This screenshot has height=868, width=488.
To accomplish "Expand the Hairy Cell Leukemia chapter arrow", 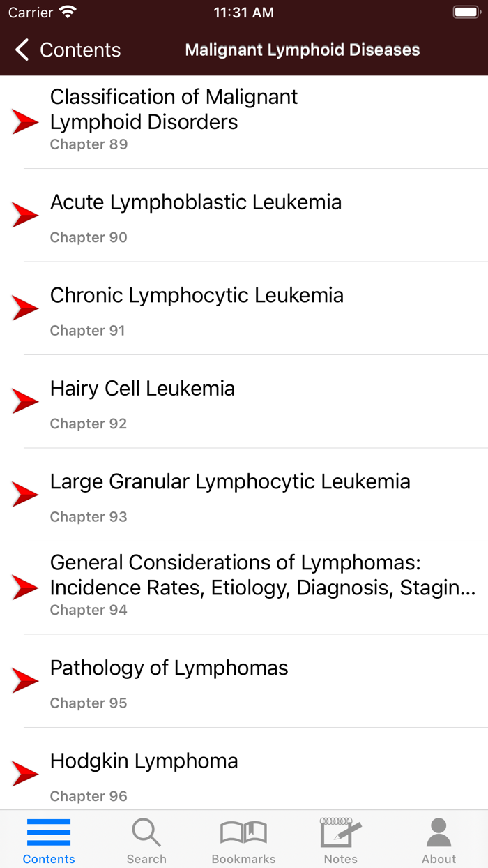I will tap(24, 401).
